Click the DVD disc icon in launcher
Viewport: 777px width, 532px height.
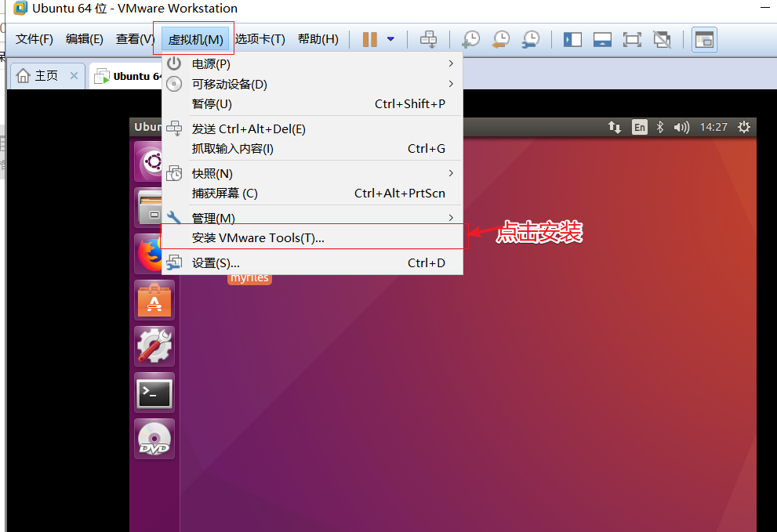click(154, 439)
